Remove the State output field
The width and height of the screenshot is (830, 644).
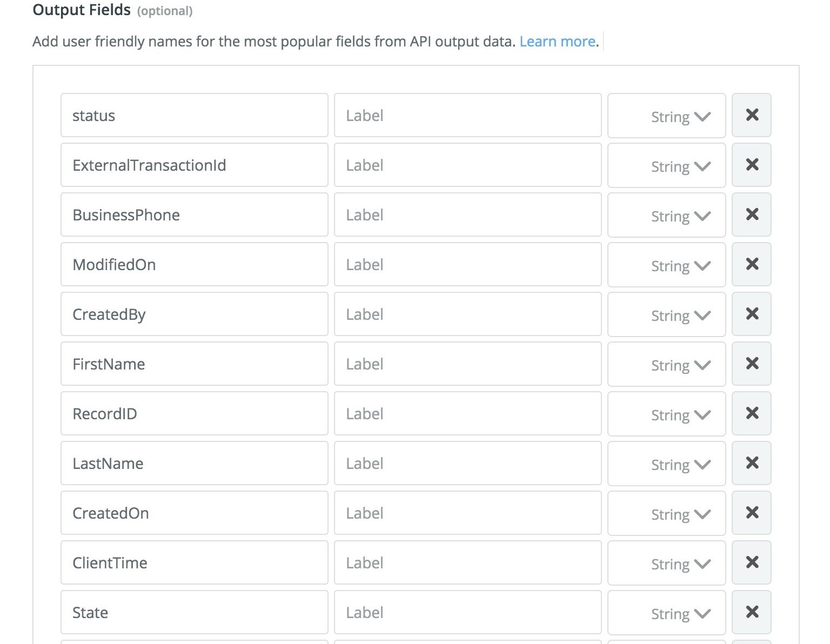click(x=751, y=612)
